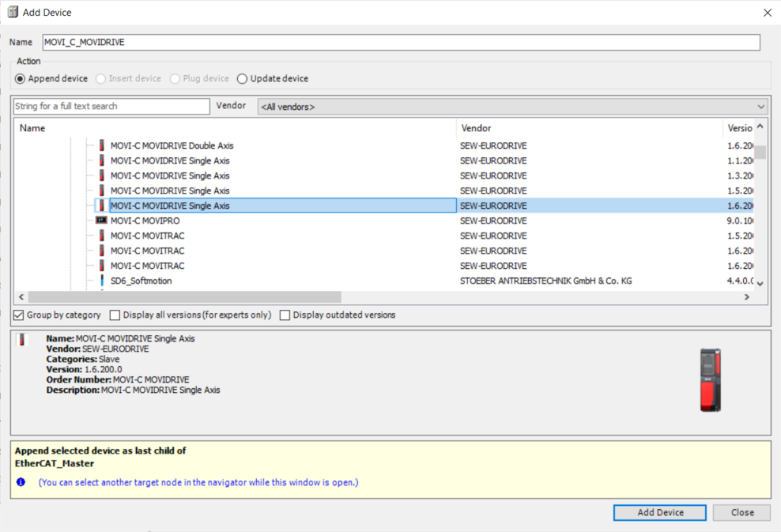Focus the full text search field

click(111, 106)
